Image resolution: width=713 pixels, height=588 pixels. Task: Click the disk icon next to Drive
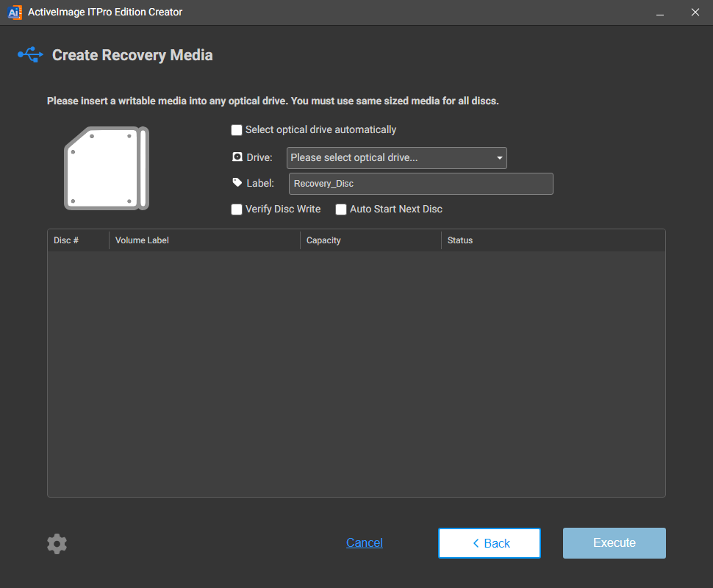[x=237, y=157]
